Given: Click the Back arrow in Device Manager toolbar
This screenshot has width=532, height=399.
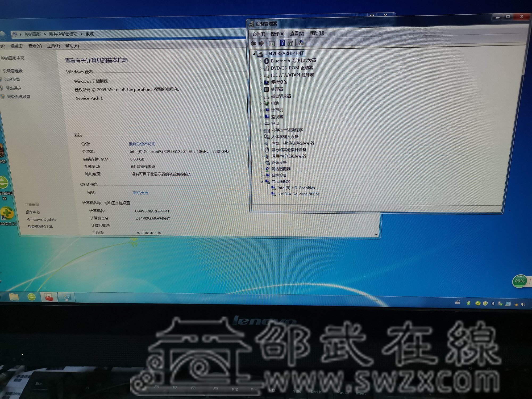Looking at the screenshot, I should (x=253, y=43).
